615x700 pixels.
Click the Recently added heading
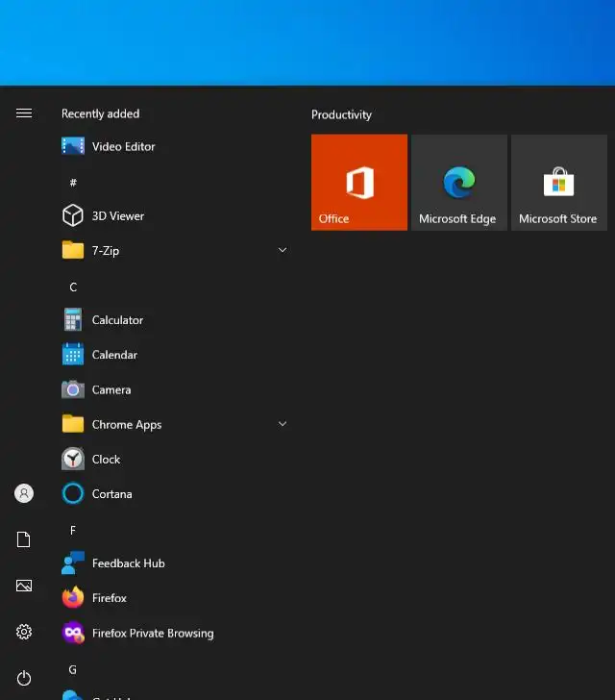(x=100, y=113)
